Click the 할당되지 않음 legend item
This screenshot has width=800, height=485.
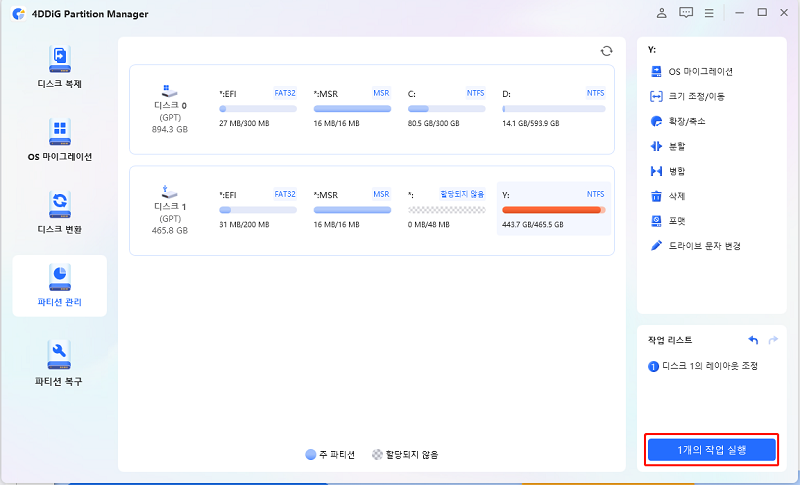tap(405, 455)
